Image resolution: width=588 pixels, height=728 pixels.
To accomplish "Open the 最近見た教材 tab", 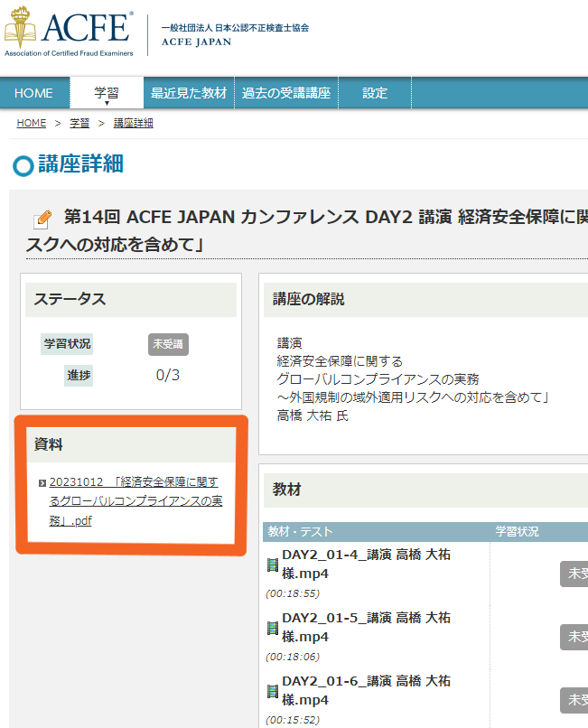I will coord(189,93).
